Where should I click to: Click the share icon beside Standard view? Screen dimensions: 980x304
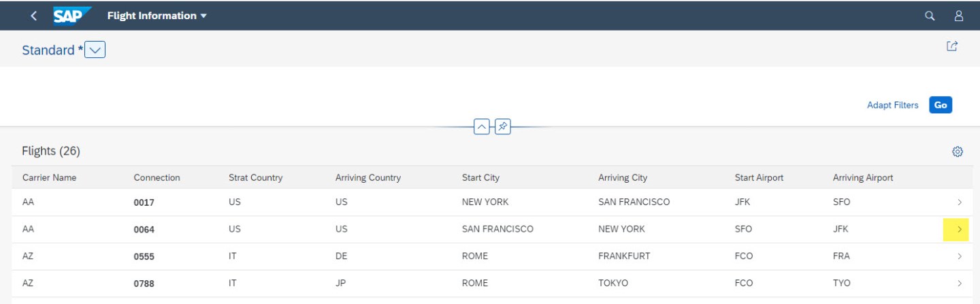pos(952,46)
